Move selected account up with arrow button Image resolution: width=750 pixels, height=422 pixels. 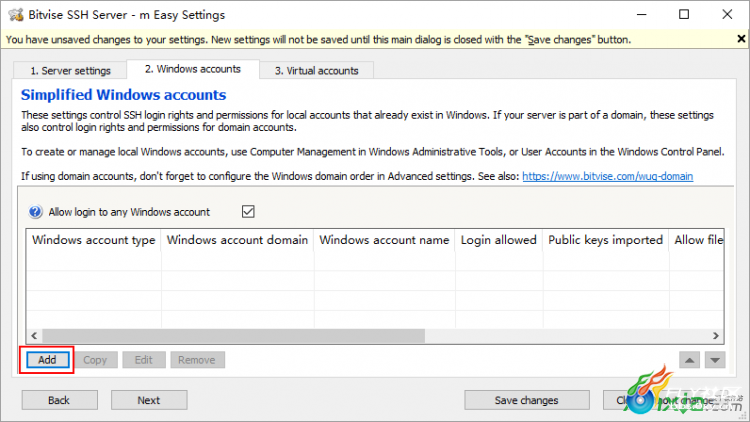click(689, 360)
